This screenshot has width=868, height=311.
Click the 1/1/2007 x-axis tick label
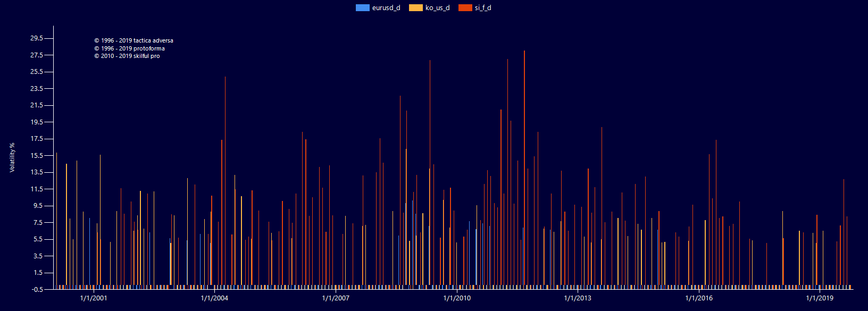coord(336,298)
